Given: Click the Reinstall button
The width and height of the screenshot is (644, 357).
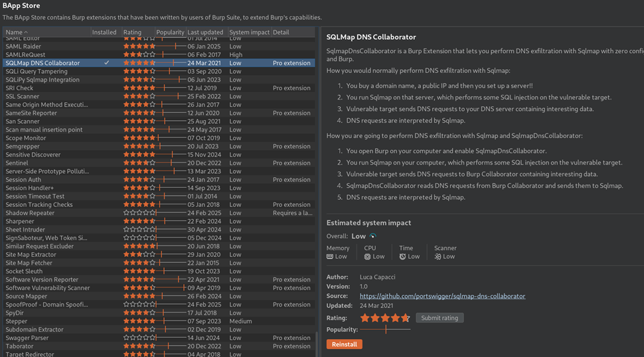Looking at the screenshot, I should pyautogui.click(x=344, y=344).
